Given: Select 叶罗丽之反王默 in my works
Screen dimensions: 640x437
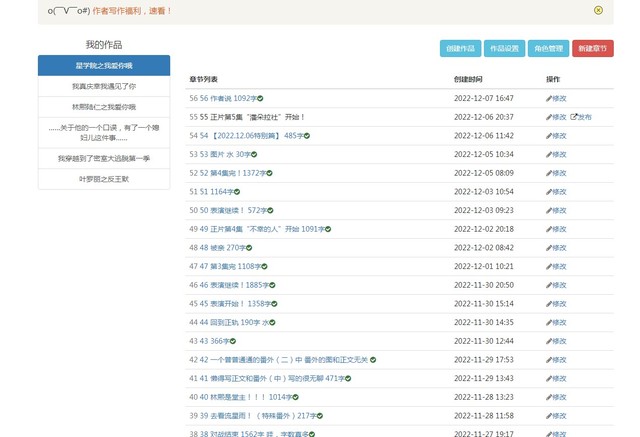Looking at the screenshot, I should click(x=104, y=179).
